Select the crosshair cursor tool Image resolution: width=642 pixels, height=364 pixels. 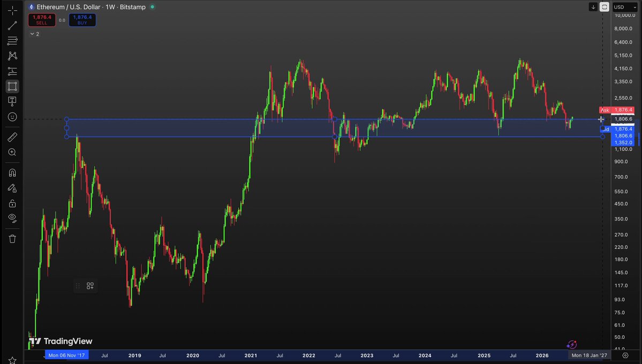point(12,11)
